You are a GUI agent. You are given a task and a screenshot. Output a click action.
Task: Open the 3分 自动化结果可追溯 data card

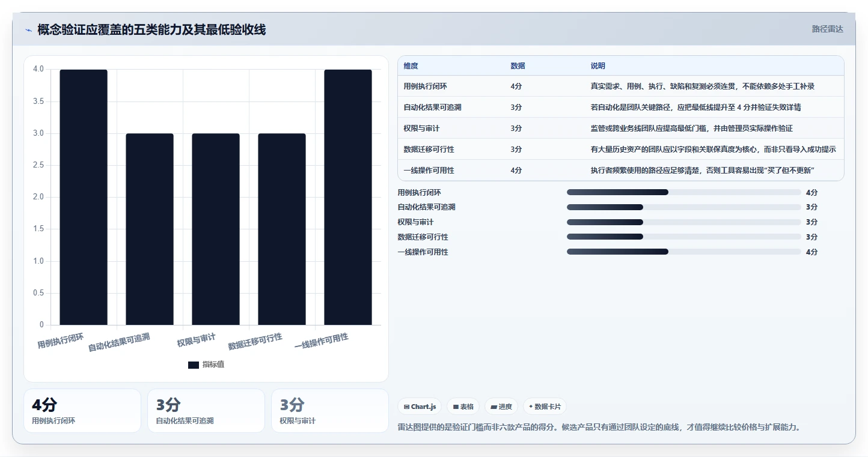[206, 411]
